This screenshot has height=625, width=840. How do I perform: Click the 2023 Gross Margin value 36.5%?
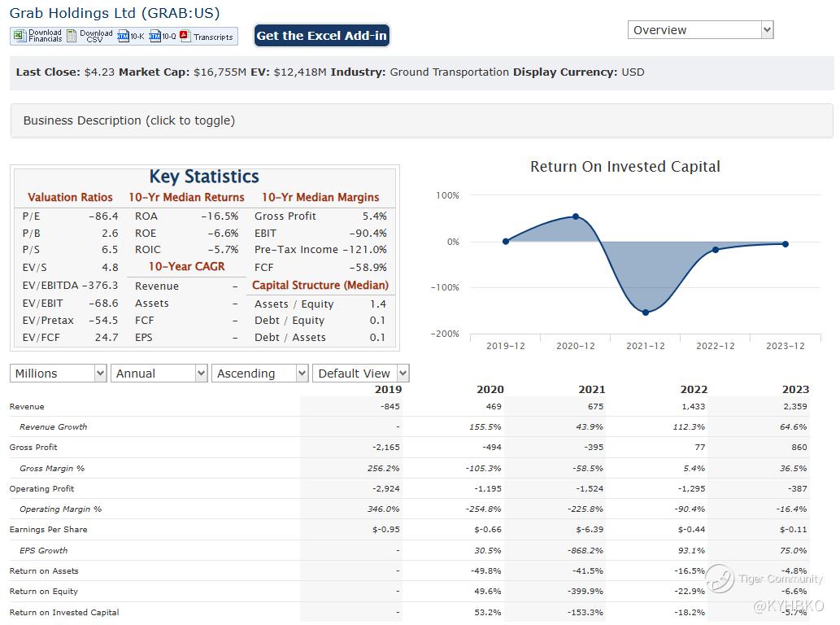coord(793,468)
